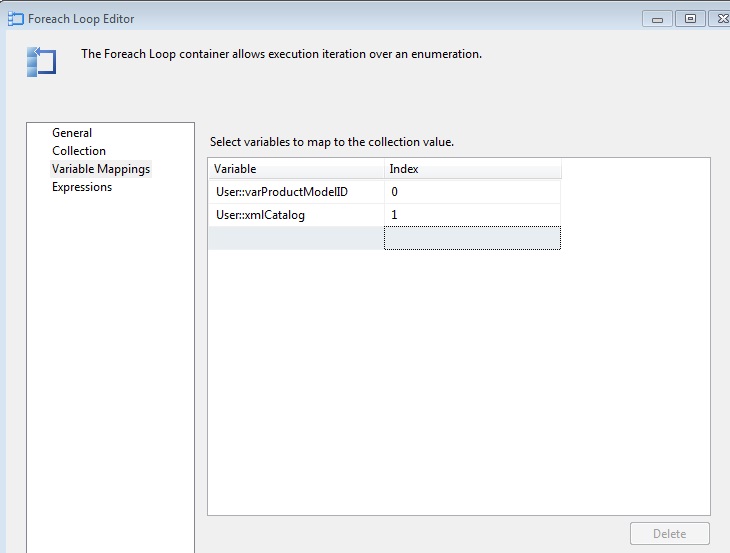This screenshot has width=730, height=553.
Task: Edit the Index value 1
Action: pyautogui.click(x=472, y=215)
